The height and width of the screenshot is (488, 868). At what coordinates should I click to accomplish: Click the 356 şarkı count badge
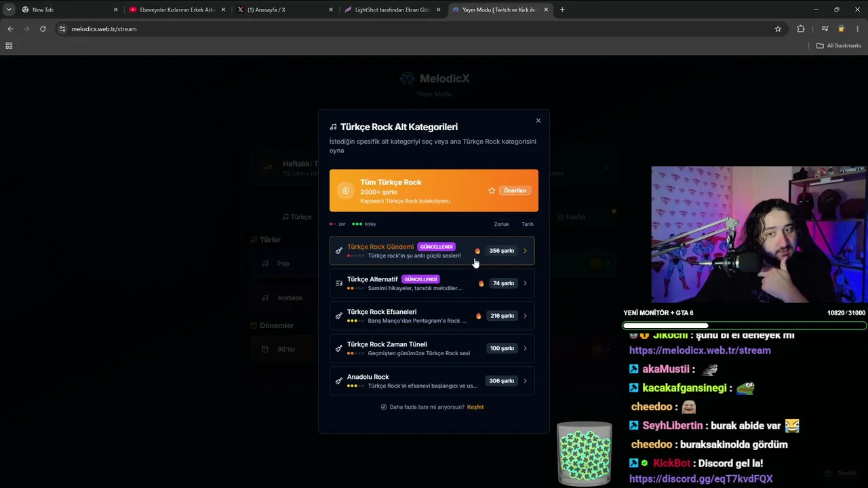pos(502,251)
